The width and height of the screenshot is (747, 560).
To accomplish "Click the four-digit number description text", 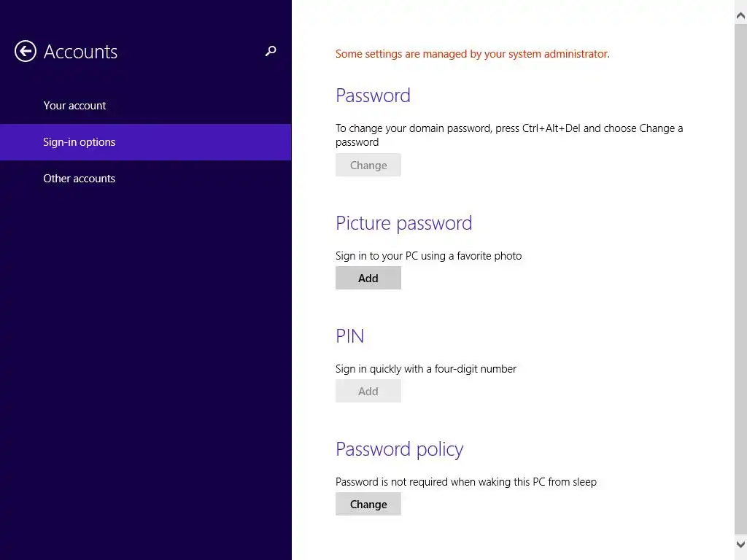I will tap(426, 369).
